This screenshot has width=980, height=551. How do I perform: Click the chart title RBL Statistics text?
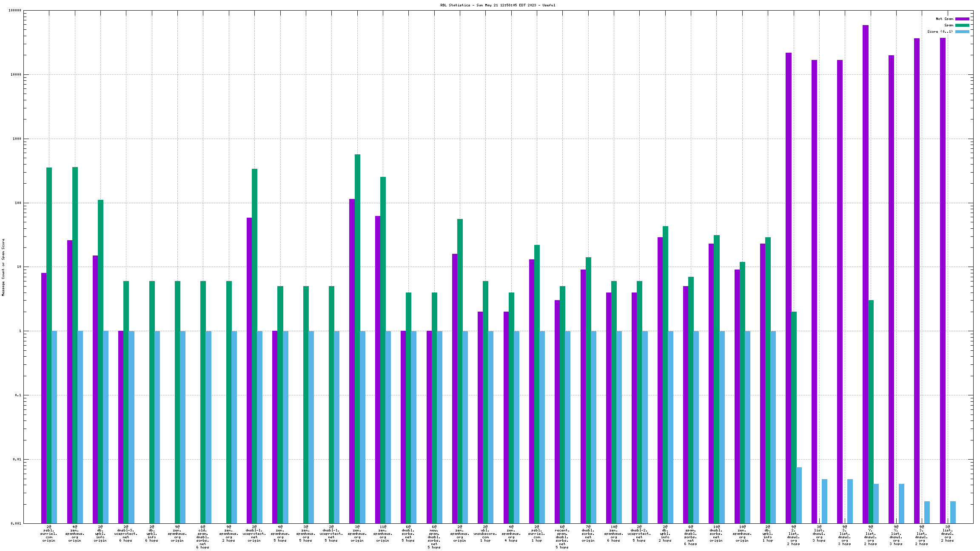coord(498,5)
